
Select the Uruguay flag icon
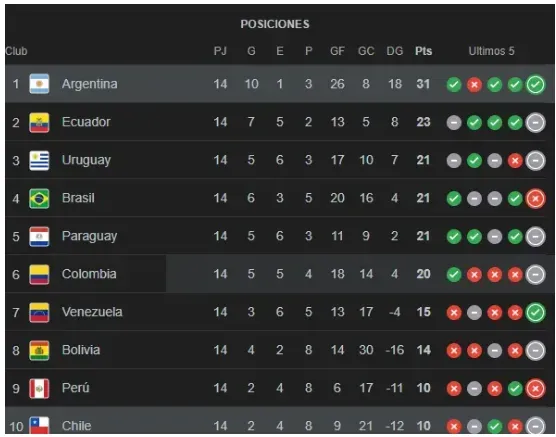(x=39, y=160)
